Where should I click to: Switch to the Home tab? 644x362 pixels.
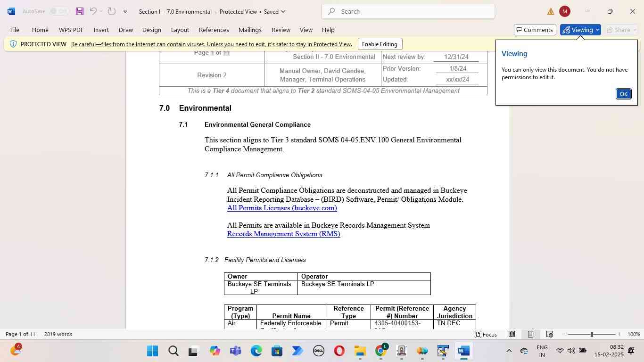coord(40,30)
